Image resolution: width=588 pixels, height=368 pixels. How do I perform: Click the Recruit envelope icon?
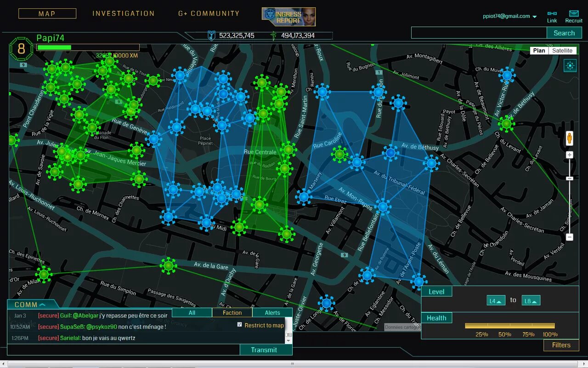(x=574, y=13)
